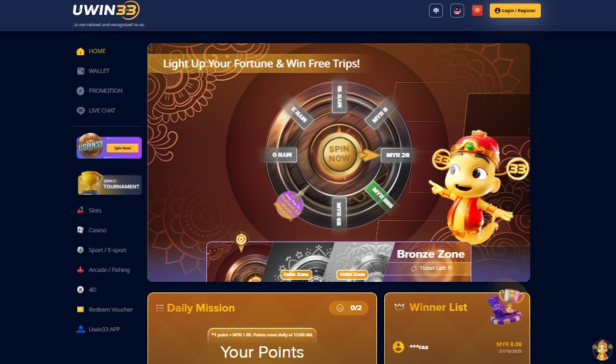Open the mascot chat icon at corner

click(x=603, y=351)
